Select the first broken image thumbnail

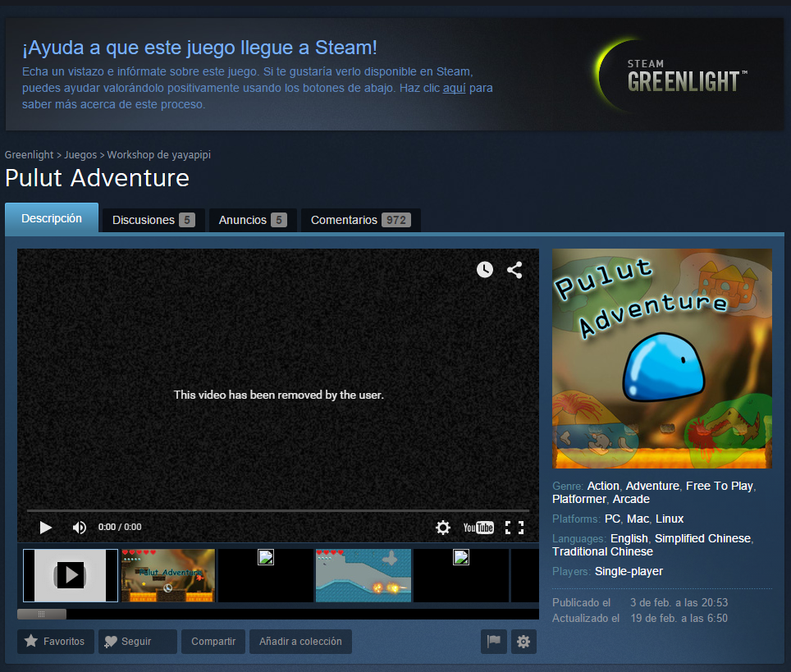[x=266, y=576]
